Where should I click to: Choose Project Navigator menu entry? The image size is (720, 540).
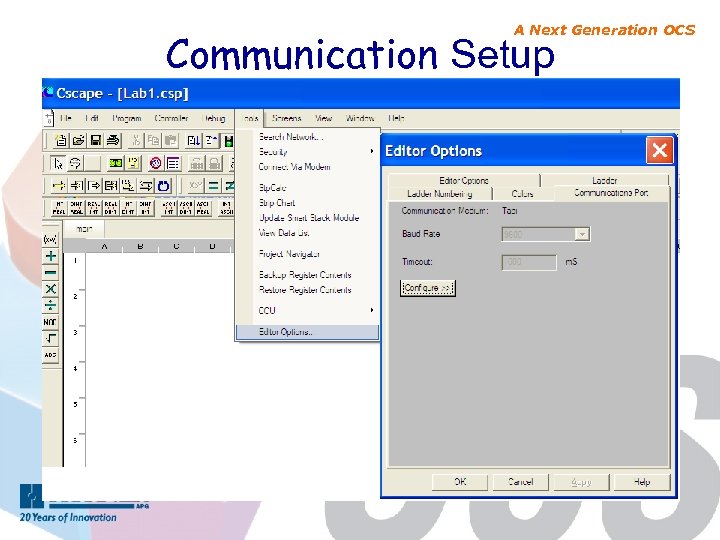308,254
